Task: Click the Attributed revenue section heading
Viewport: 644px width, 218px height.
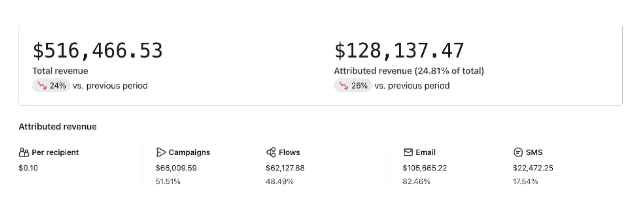Action: (x=58, y=127)
